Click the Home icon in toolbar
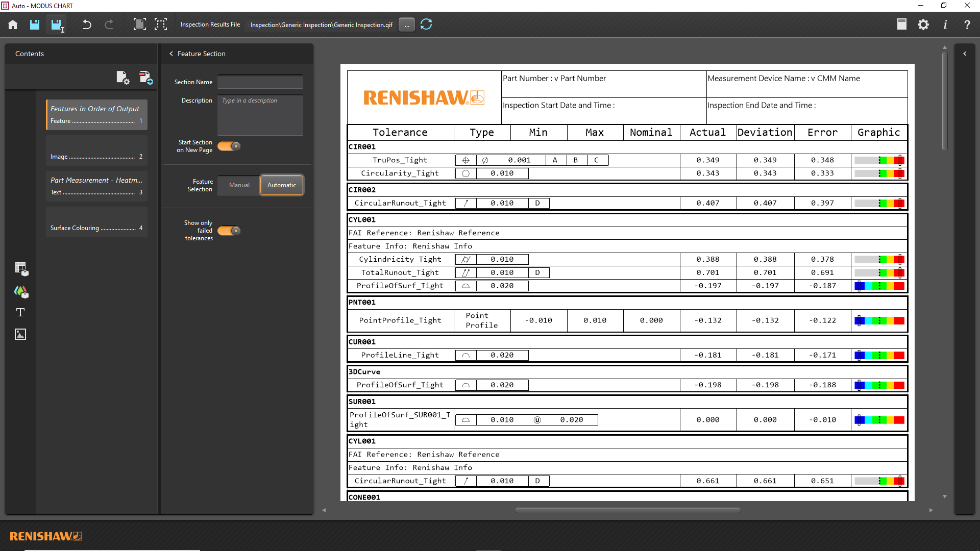This screenshot has width=980, height=551. coord(13,24)
